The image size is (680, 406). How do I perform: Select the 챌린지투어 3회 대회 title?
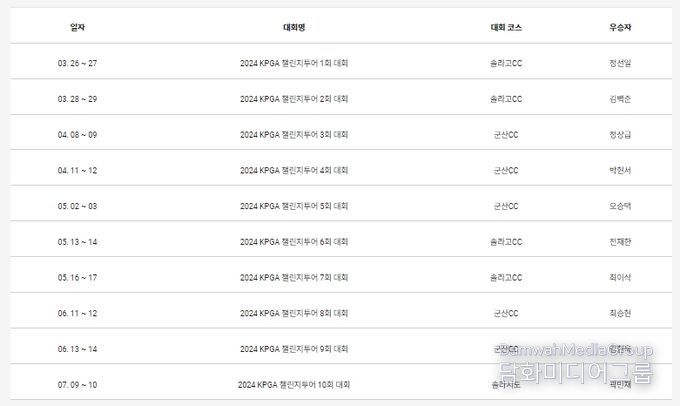(294, 135)
